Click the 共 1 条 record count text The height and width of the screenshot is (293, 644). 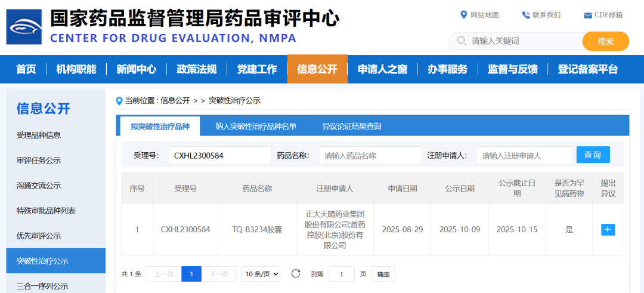[x=131, y=274]
